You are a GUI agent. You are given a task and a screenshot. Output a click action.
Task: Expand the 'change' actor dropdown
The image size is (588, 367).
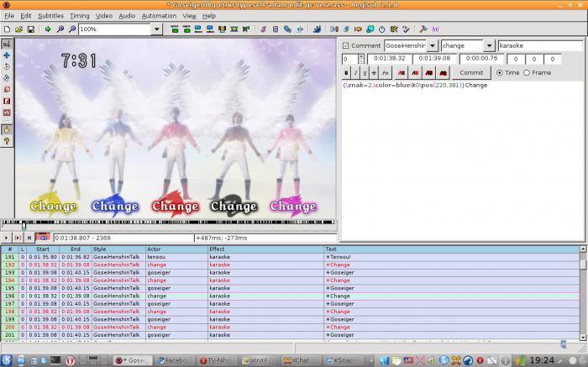489,45
